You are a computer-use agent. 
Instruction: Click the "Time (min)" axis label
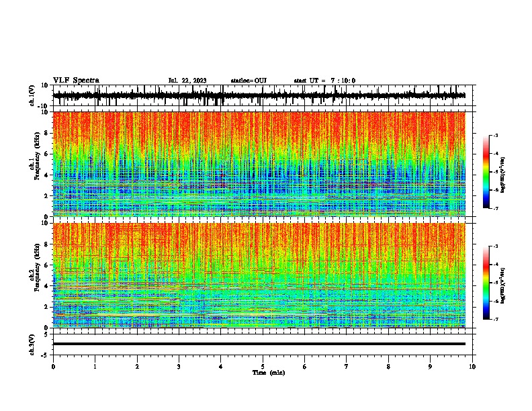[x=269, y=373]
